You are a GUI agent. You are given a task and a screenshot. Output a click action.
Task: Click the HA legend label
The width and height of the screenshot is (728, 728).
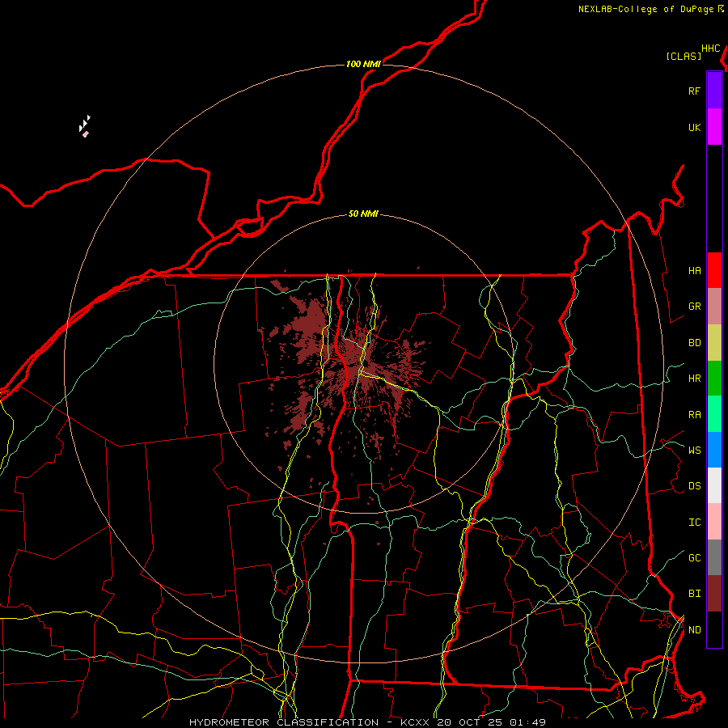click(694, 271)
